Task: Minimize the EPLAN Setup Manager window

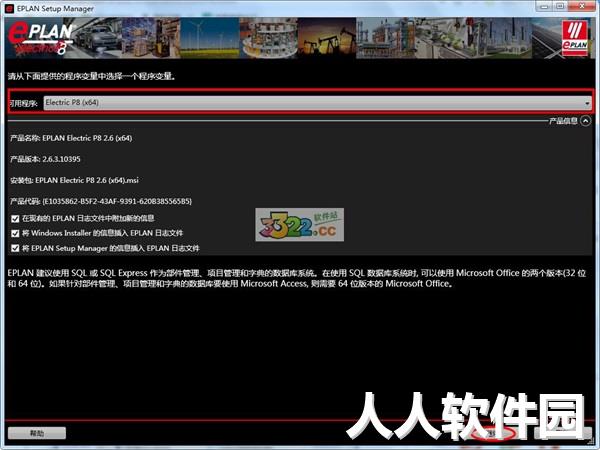Action: [544, 6]
